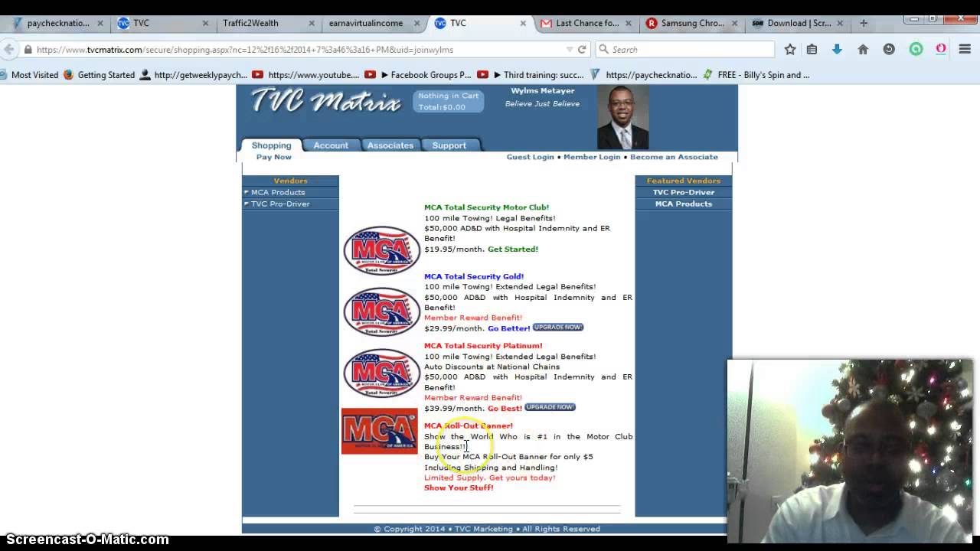This screenshot has width=980, height=551.
Task: Close the paychecknatio tab
Action: point(100,23)
